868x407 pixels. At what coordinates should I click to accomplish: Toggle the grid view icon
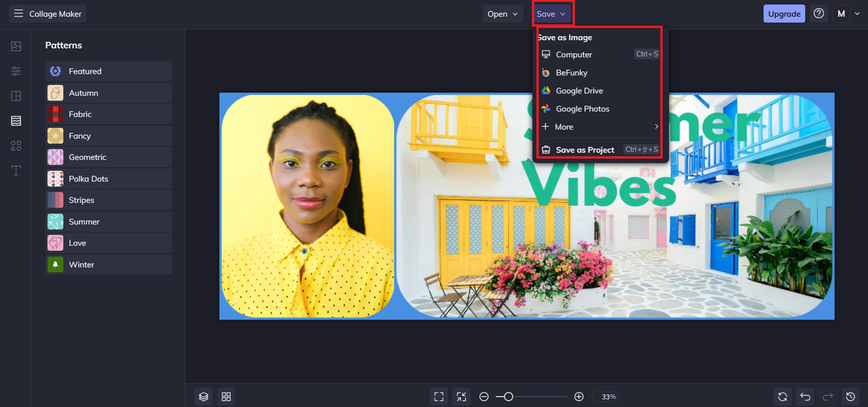226,396
